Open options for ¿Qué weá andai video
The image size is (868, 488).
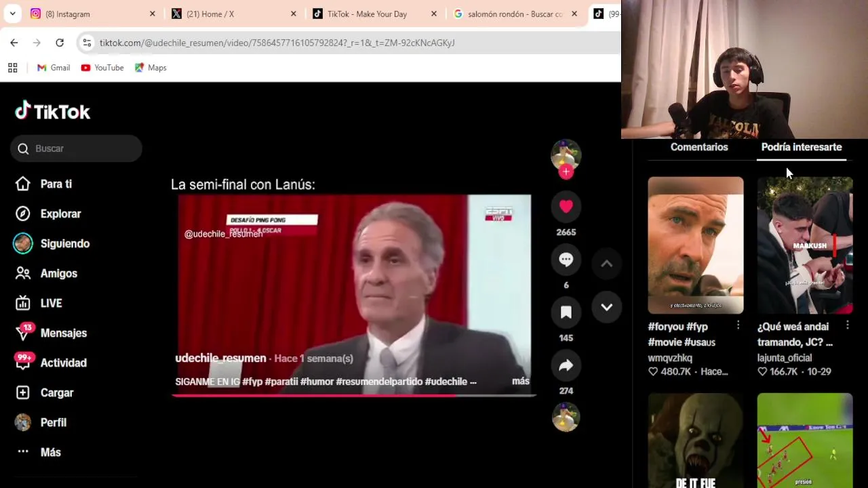848,326
